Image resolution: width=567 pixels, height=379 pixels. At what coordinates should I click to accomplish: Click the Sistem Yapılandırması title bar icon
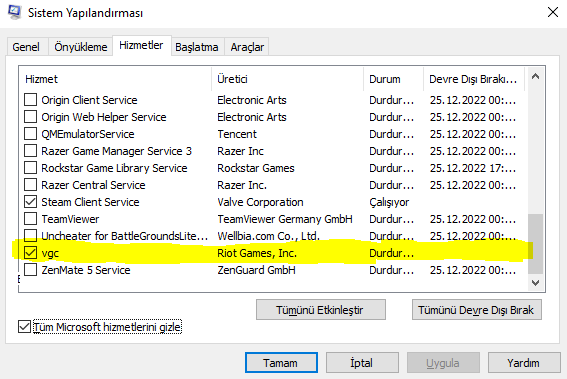tap(14, 12)
